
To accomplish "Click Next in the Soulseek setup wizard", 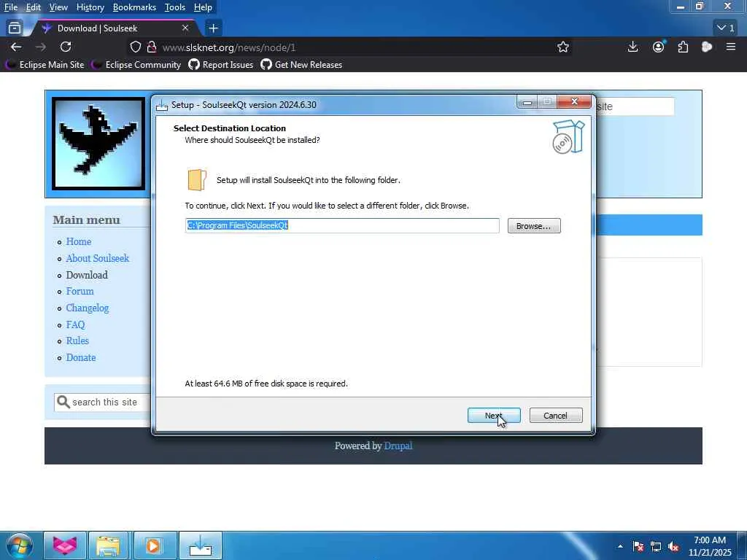I will point(494,415).
